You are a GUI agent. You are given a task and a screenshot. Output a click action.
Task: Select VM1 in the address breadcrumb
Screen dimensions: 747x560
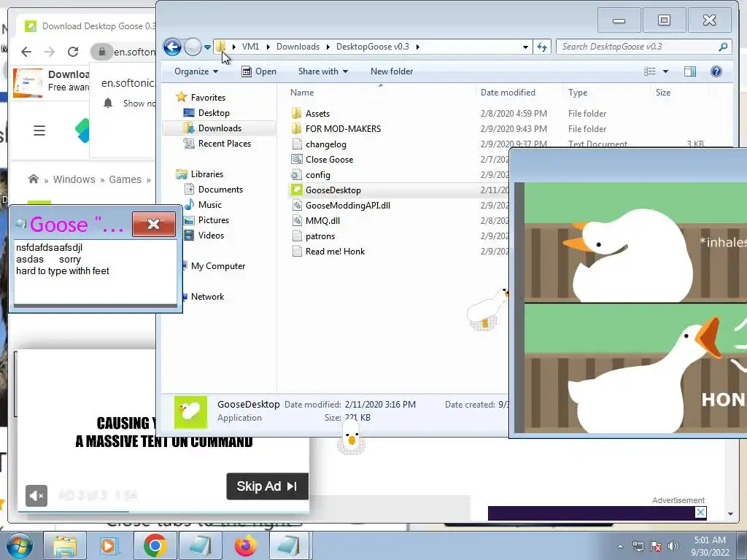(x=251, y=47)
